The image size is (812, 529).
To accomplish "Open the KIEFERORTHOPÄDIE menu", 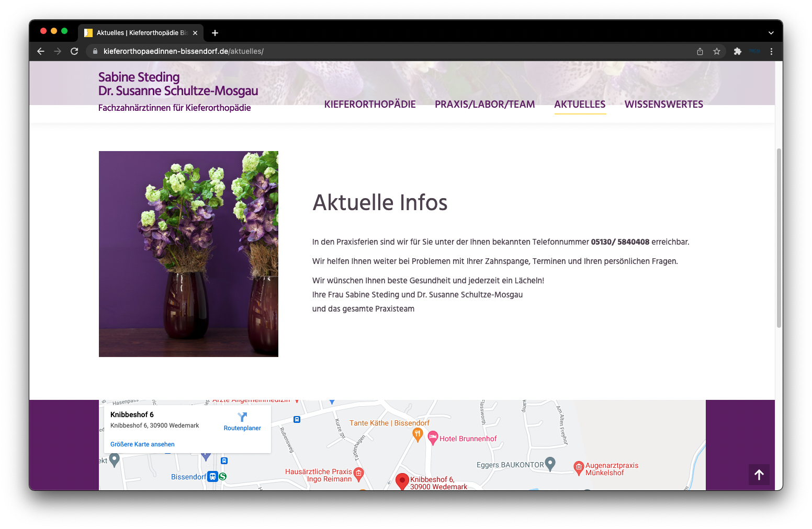I will click(x=370, y=104).
